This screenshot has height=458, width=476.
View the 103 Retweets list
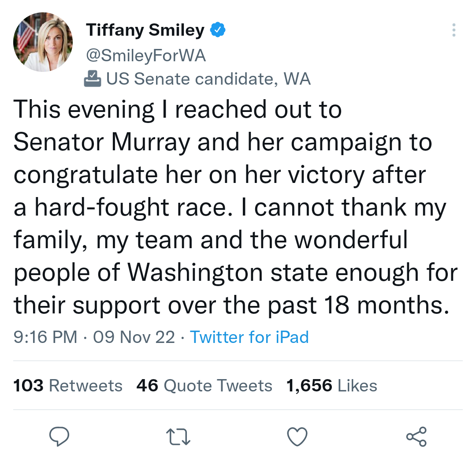[68, 386]
